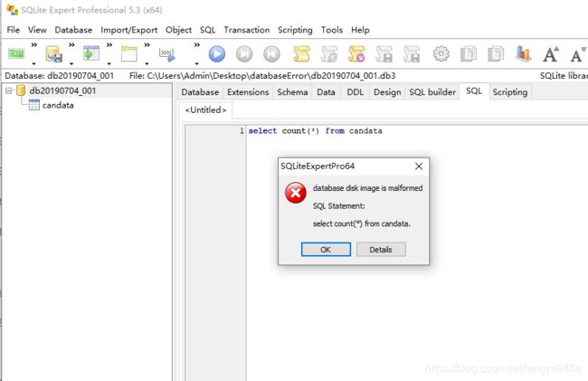Click the green Exit toolbar icon
588x381 pixels.
coord(16,54)
